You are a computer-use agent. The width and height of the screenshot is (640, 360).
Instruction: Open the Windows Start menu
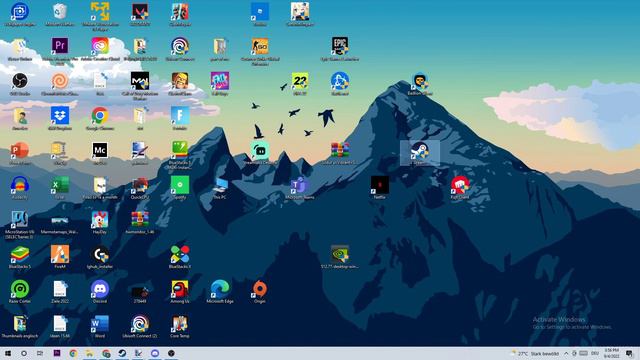point(8,353)
